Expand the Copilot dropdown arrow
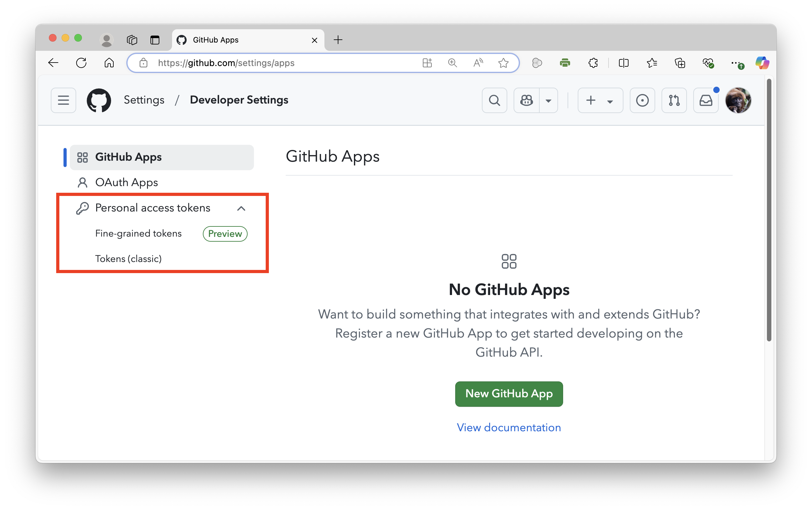The height and width of the screenshot is (510, 812). (x=549, y=101)
